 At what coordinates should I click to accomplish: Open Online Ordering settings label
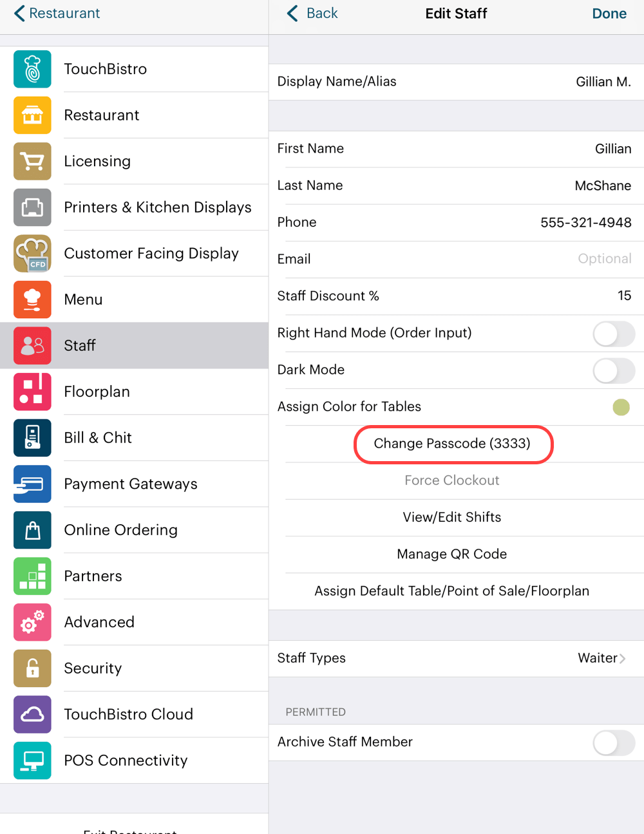pyautogui.click(x=121, y=530)
